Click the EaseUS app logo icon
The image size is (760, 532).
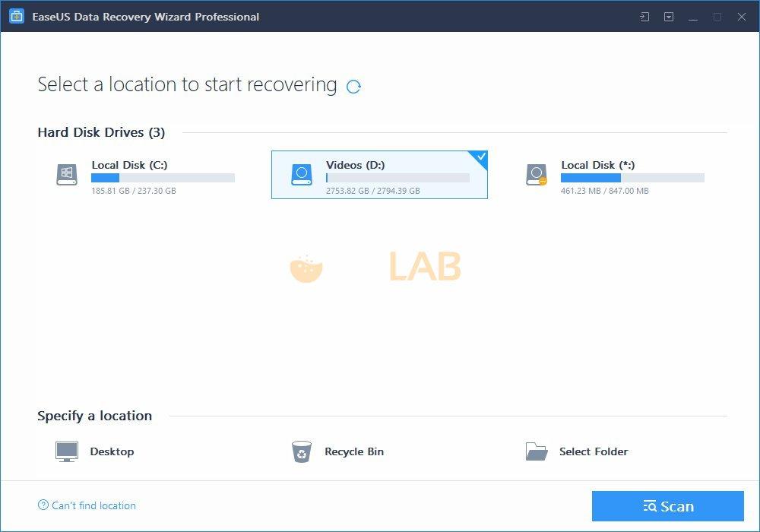pos(17,16)
